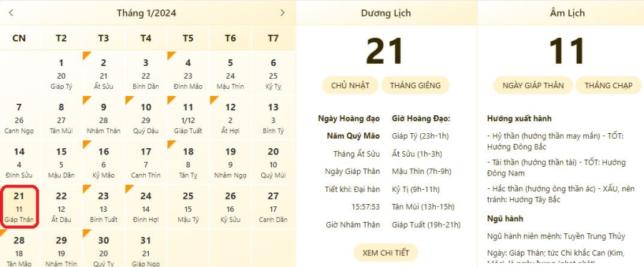Select day 16 Kỷ Mão

pos(104,162)
